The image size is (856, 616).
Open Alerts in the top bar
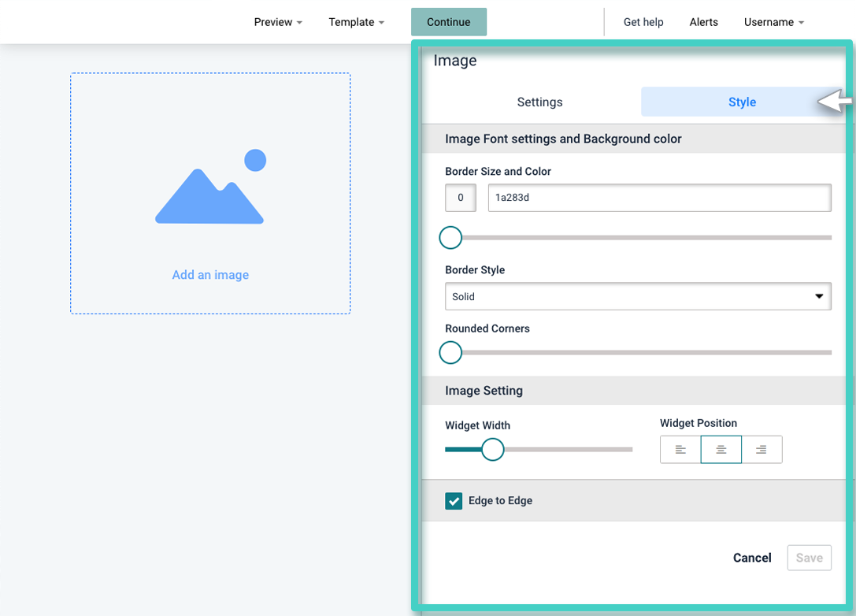[704, 22]
